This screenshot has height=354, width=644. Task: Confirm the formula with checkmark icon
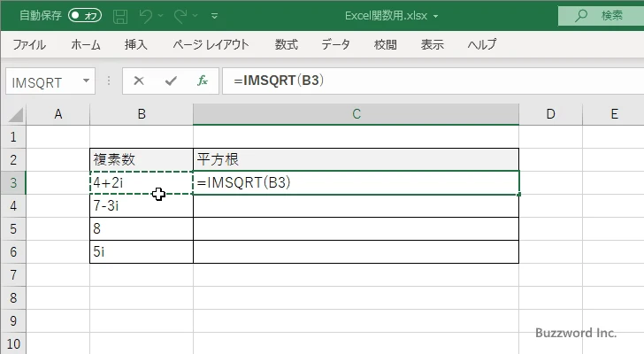click(171, 81)
